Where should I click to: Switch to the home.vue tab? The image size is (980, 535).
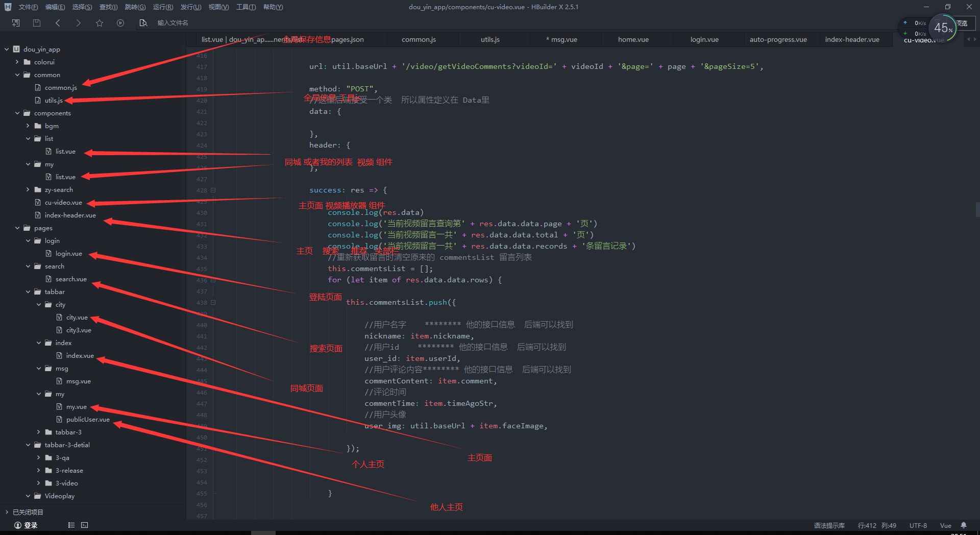(633, 39)
